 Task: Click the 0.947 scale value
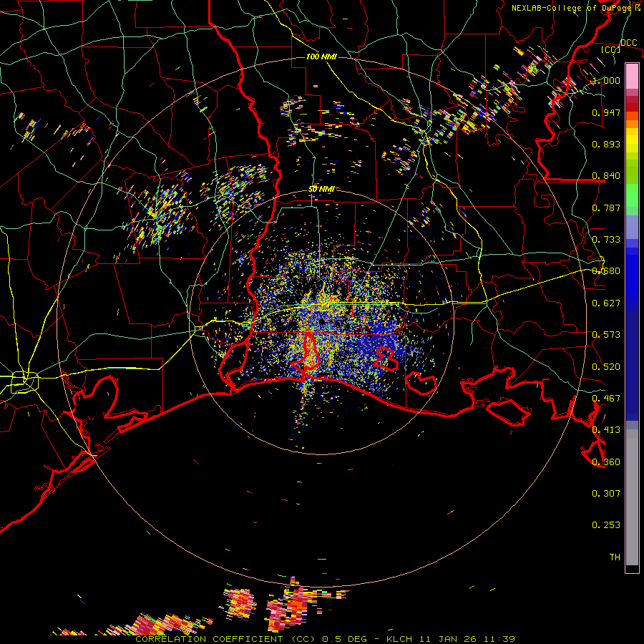606,112
